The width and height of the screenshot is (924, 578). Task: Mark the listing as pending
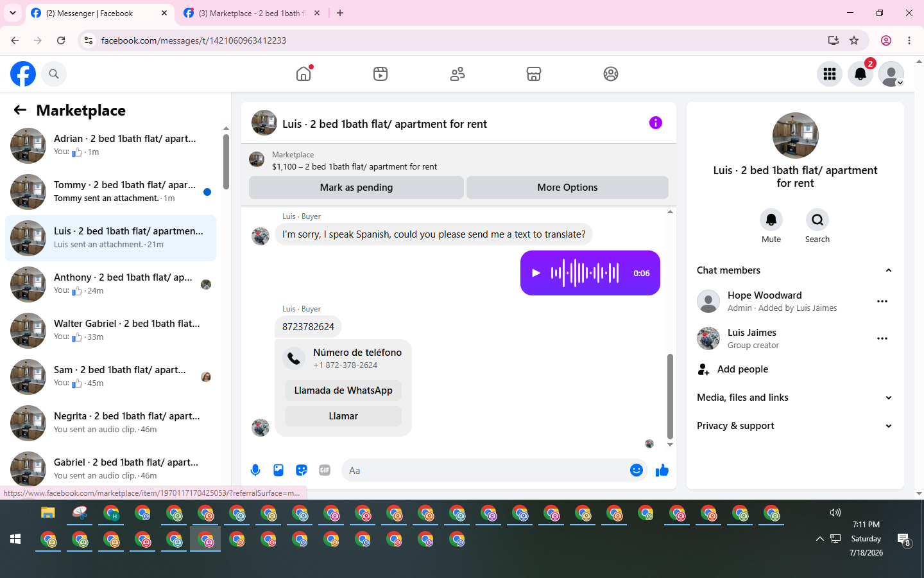point(356,188)
